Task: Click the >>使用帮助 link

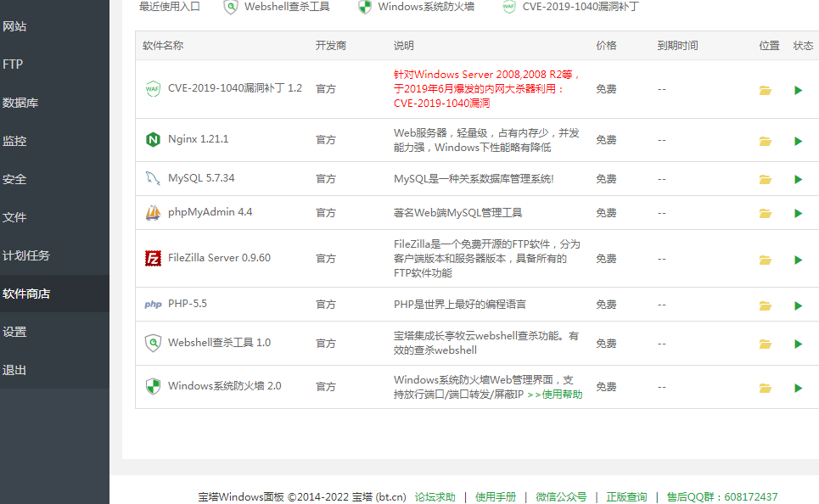Action: [x=555, y=395]
